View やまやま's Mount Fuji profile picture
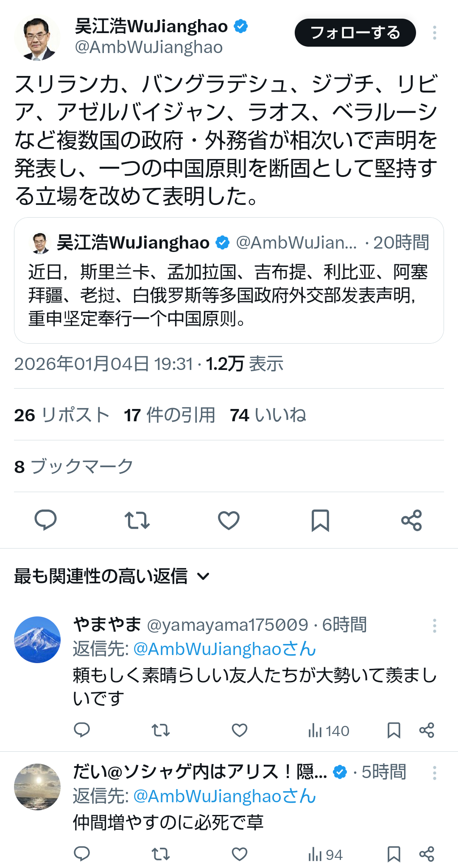Screen dimensions: 458x868 point(37,639)
